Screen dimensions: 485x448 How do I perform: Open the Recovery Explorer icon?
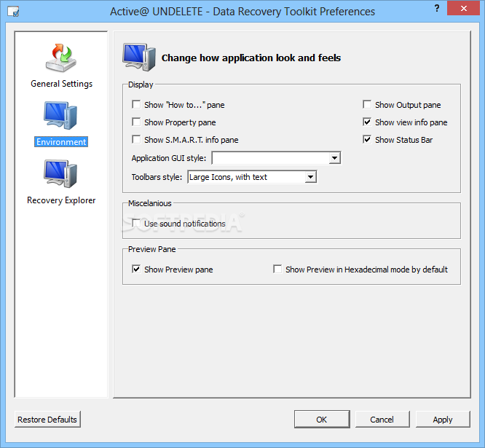60,173
